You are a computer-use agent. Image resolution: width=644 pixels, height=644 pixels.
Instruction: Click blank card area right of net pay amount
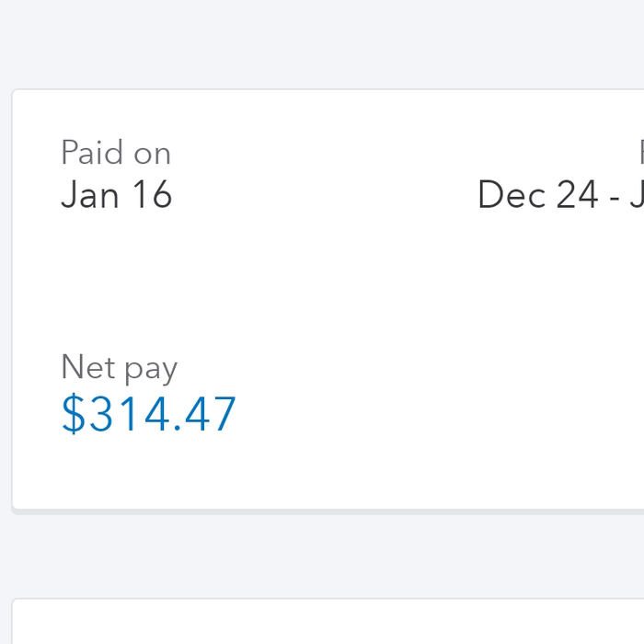(x=414, y=415)
